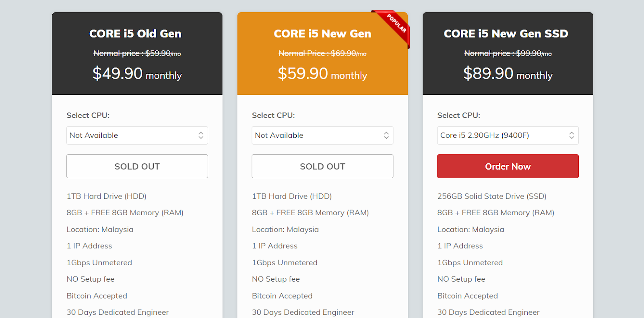
Task: Open the CPU dropdown in the Old Gen card
Action: coord(137,135)
